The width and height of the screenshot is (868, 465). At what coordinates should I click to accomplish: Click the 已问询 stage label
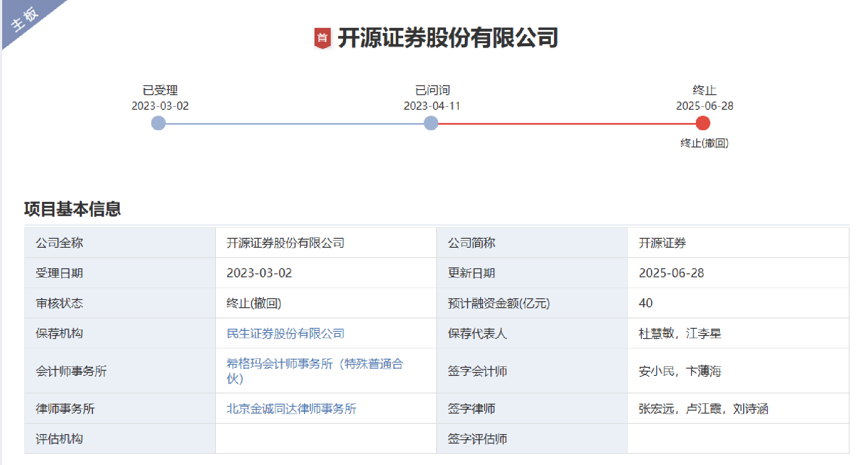pyautogui.click(x=432, y=90)
